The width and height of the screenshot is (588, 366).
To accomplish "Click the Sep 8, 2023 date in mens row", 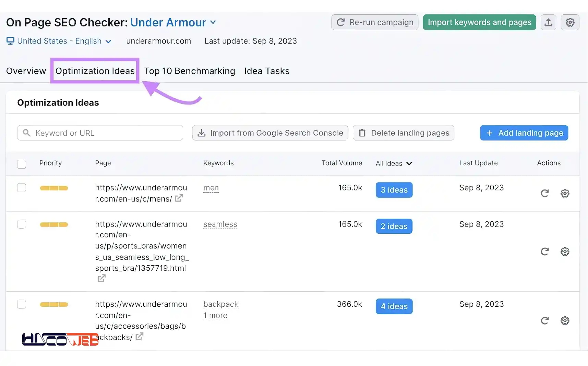I will coord(481,188).
